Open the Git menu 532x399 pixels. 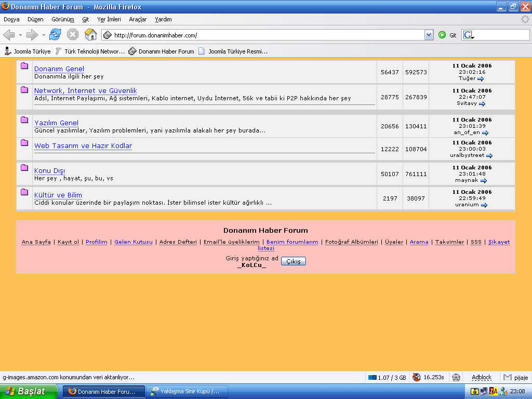86,19
